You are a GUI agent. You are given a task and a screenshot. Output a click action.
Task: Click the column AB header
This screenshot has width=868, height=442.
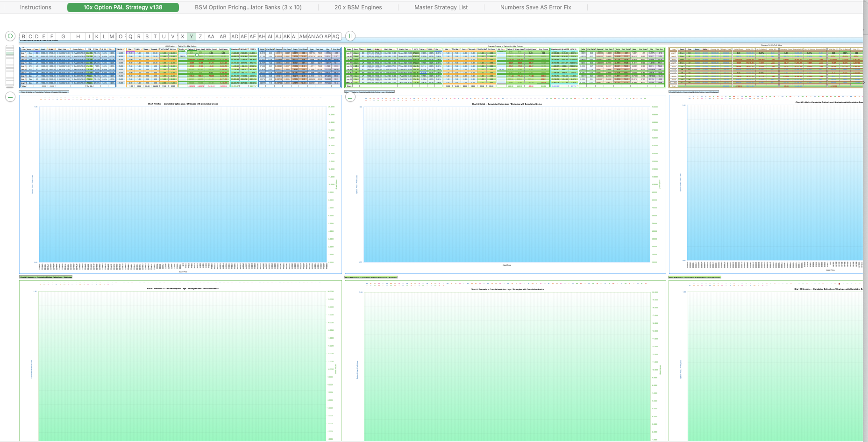point(223,36)
